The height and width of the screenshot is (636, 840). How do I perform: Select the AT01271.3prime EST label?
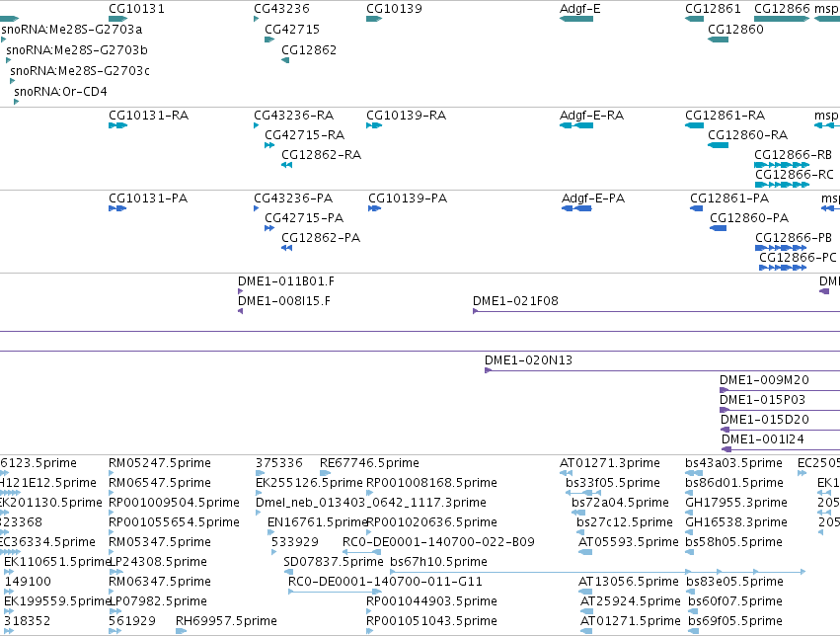point(610,463)
